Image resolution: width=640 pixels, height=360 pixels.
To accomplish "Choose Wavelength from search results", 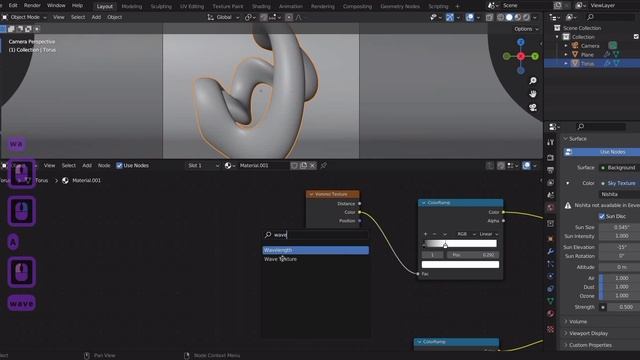I will (x=316, y=250).
